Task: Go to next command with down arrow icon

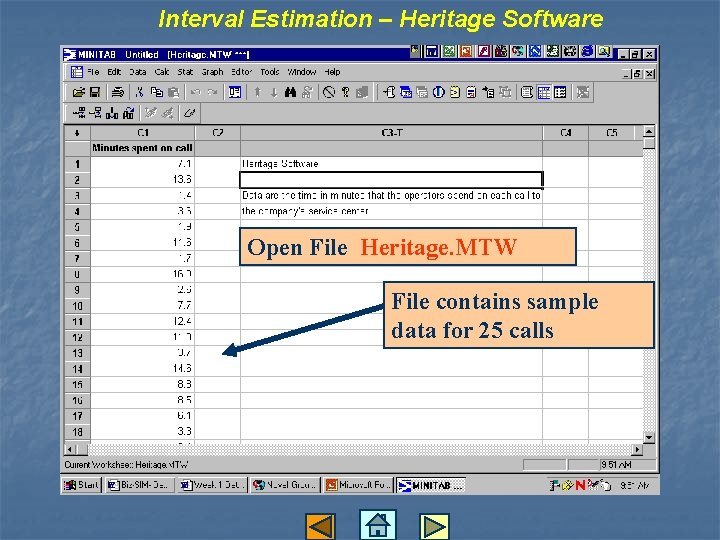Action: tap(274, 92)
